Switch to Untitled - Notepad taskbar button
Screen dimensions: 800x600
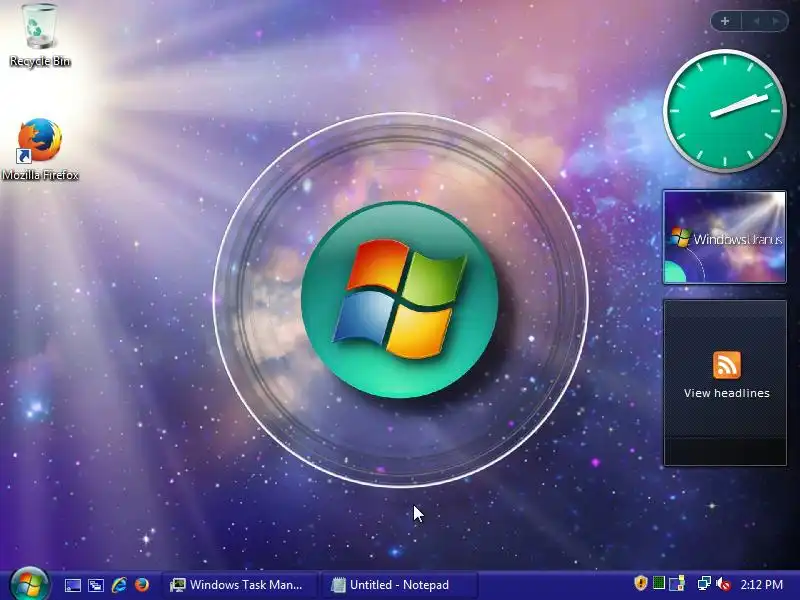(398, 585)
